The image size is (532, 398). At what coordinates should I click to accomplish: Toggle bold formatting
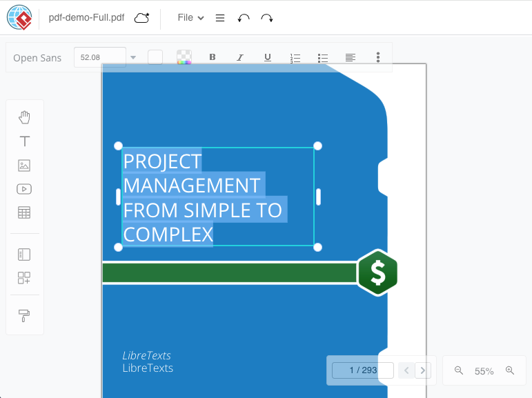[213, 57]
